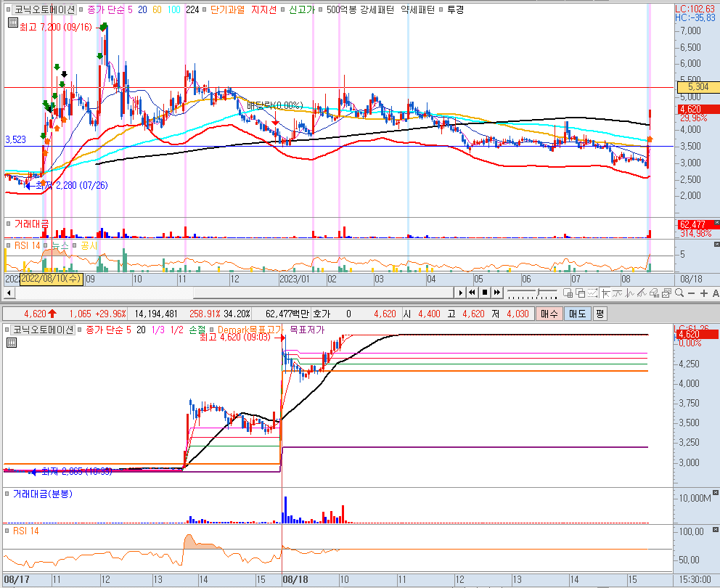The width and height of the screenshot is (720, 588).
Task: Click the magnifier zoom icon
Action: (x=679, y=293)
